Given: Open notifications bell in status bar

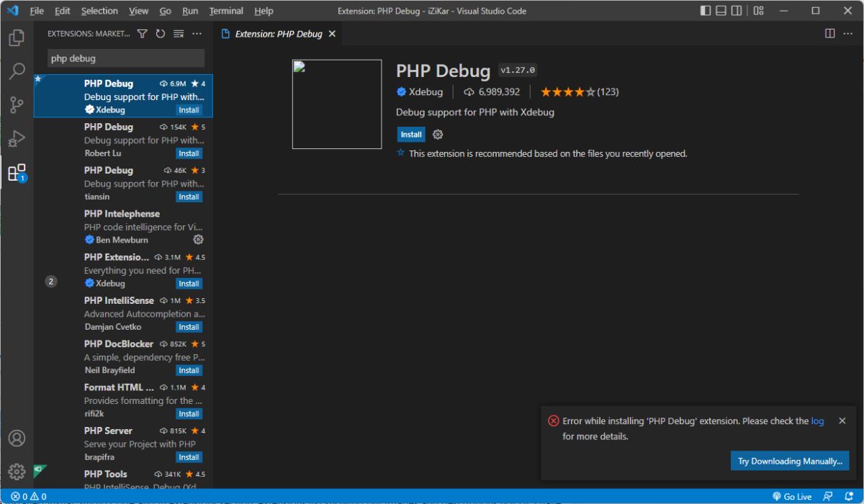Looking at the screenshot, I should point(848,497).
